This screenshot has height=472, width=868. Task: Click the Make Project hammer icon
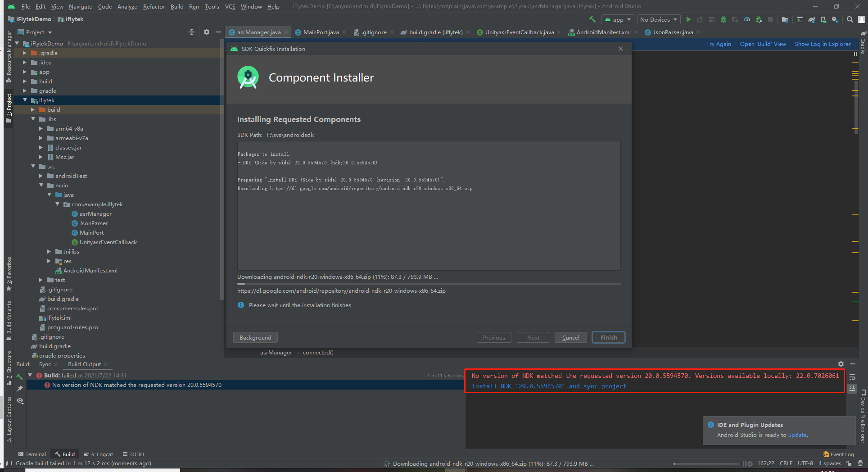(x=592, y=19)
